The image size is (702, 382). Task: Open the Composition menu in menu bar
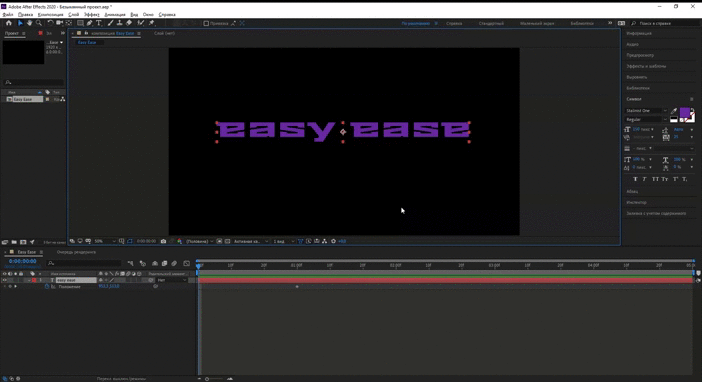tap(50, 14)
